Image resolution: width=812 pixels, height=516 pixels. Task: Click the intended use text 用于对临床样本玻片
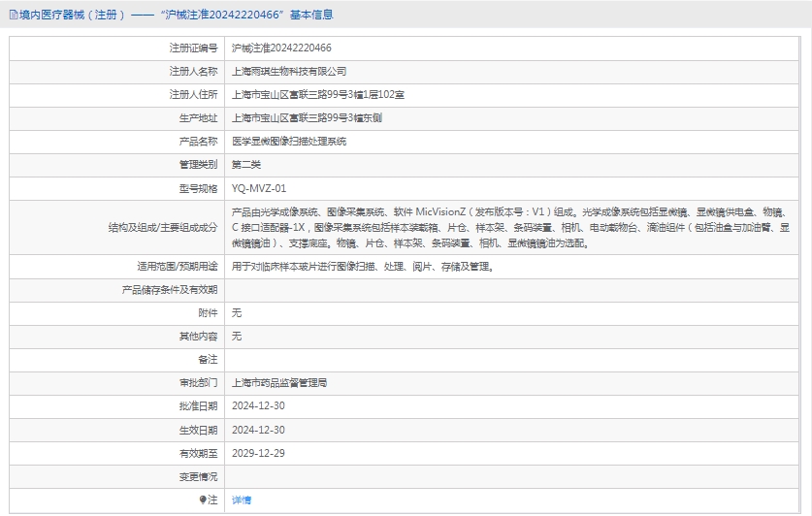[363, 266]
